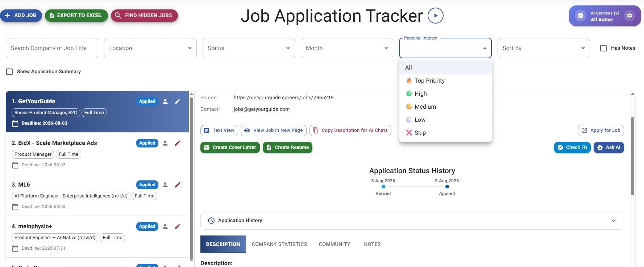Click the person icon in BidX row
The height and width of the screenshot is (267, 644).
coord(165,143)
